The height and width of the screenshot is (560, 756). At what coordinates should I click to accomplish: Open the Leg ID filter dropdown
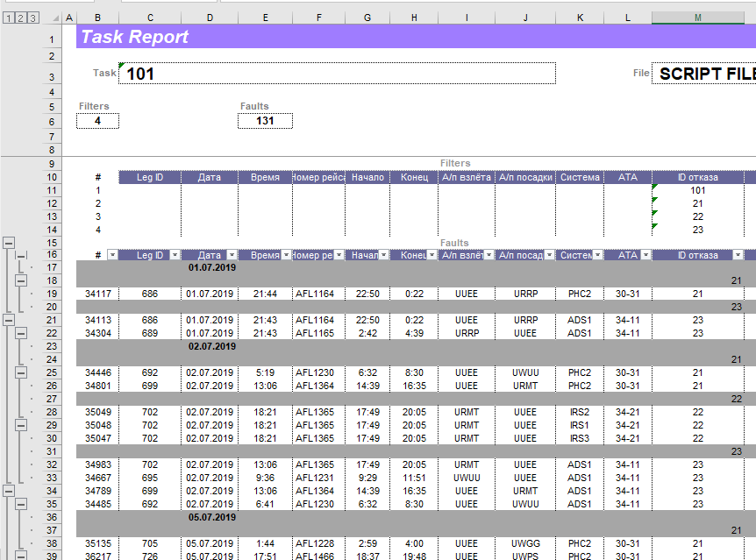click(x=175, y=253)
